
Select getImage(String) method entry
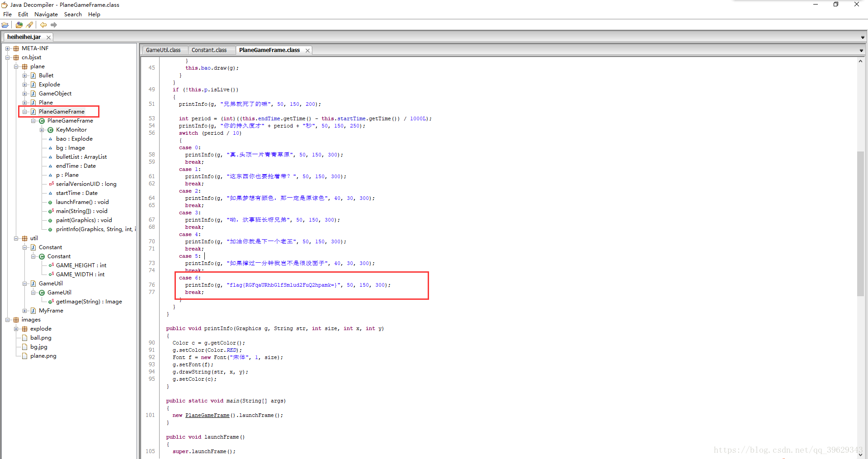pos(89,302)
